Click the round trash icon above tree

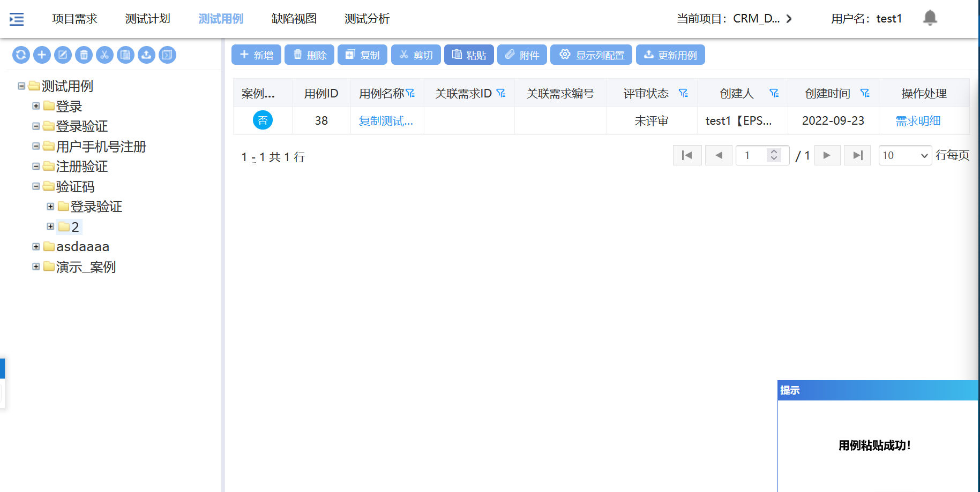(x=84, y=55)
